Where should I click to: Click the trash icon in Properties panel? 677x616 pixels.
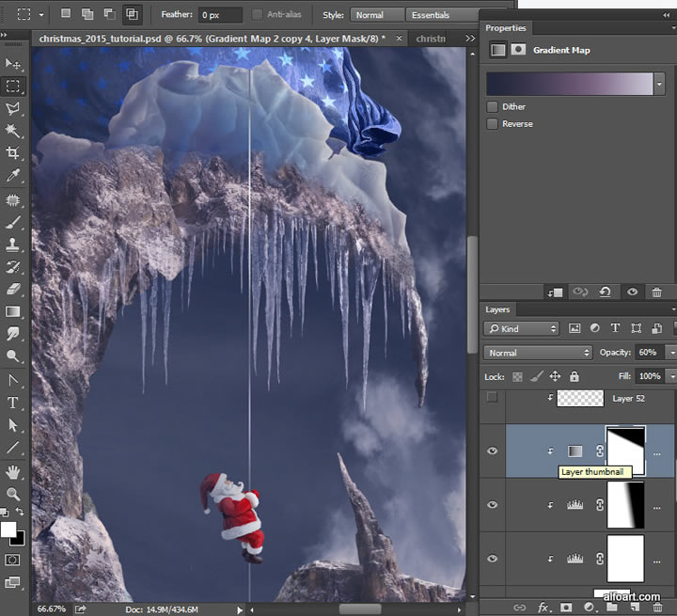(656, 292)
